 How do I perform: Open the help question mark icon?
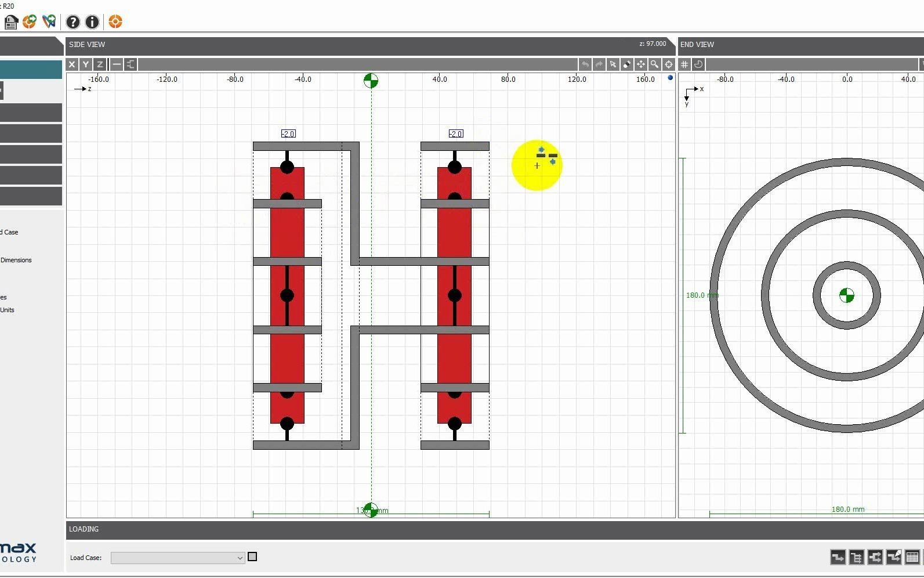(73, 22)
